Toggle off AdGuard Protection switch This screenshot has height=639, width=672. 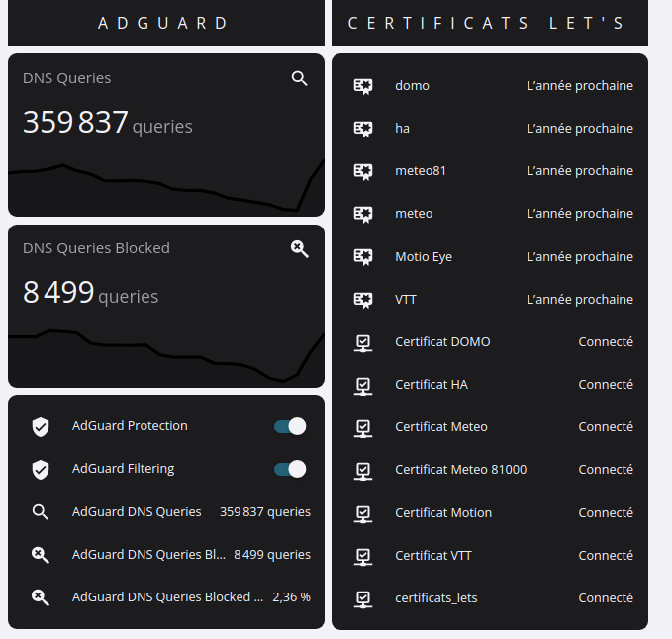(290, 426)
